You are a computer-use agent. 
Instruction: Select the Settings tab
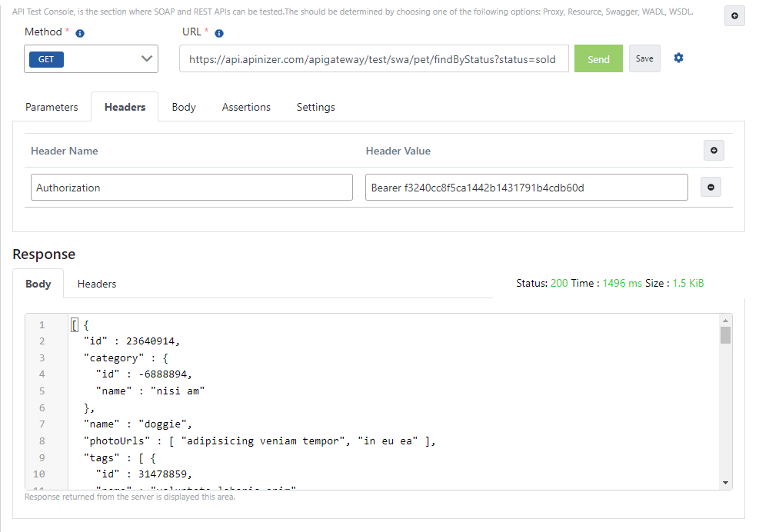315,108
